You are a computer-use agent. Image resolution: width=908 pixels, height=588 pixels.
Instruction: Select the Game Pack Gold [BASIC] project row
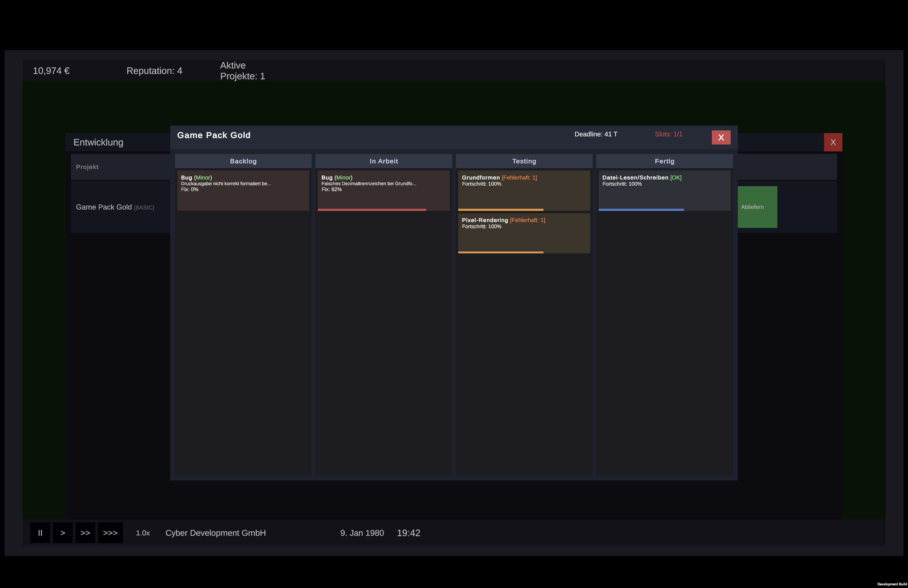click(x=115, y=207)
